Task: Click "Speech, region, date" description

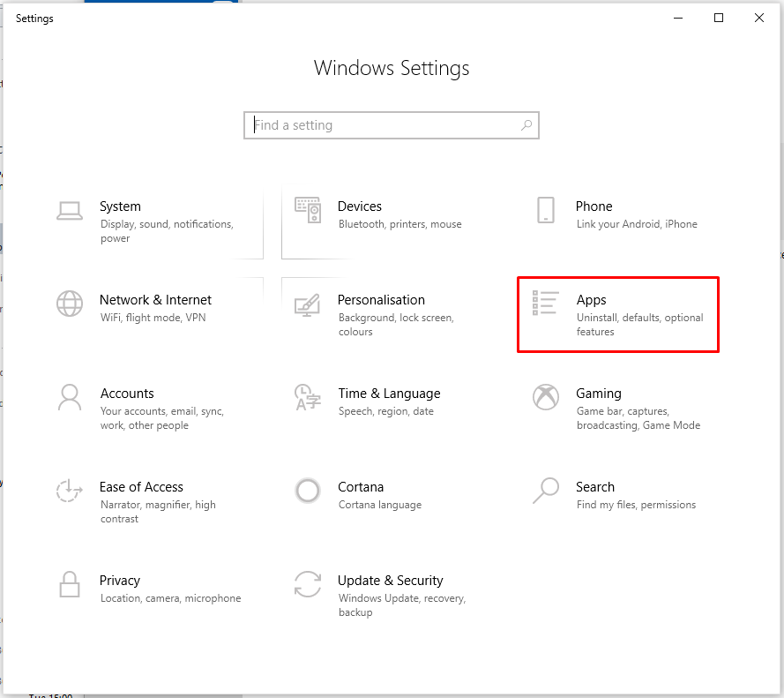Action: [386, 411]
